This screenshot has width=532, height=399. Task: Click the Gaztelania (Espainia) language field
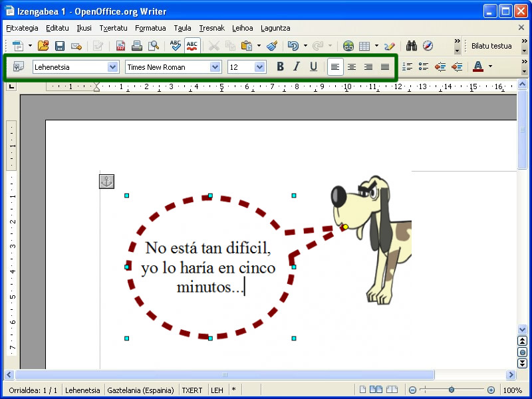pos(140,390)
